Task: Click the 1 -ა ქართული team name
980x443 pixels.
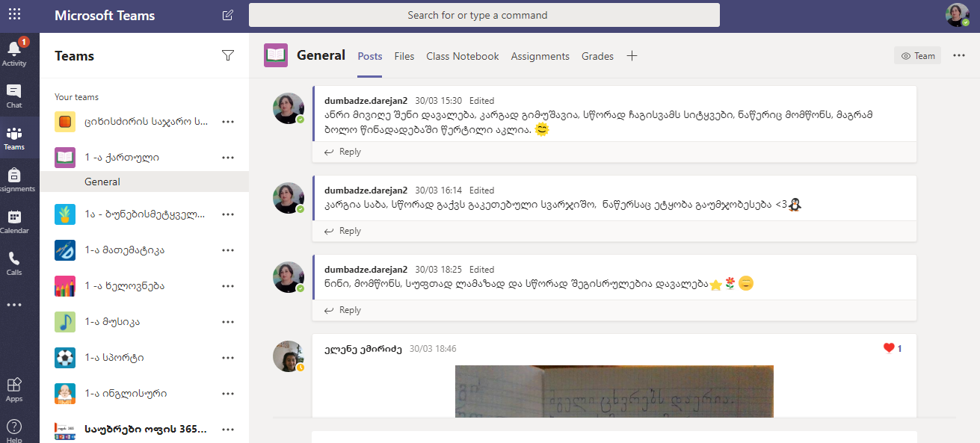Action: (122, 158)
